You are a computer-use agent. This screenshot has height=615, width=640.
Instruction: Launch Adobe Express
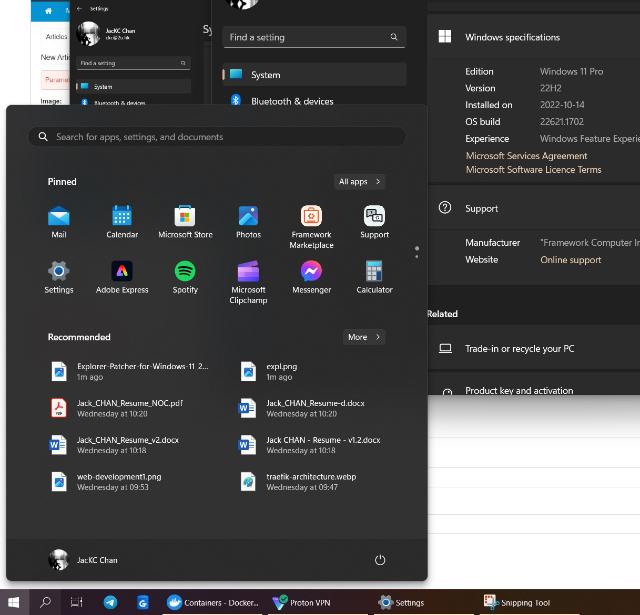[x=122, y=277]
